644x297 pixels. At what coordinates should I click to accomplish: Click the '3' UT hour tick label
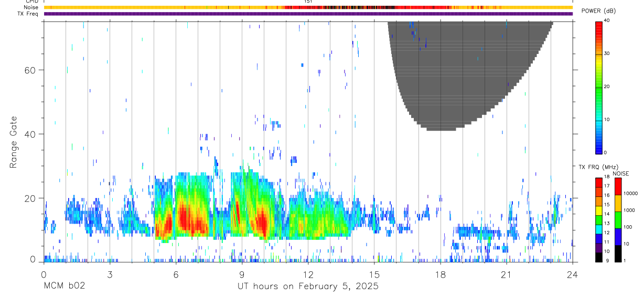110,274
